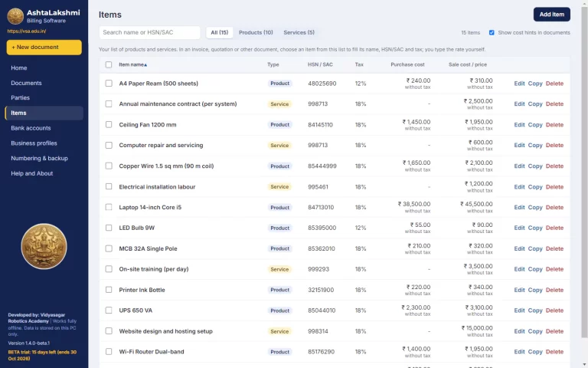Click the Product badge for LED Bulb 9W
This screenshot has height=368, width=588.
tap(279, 228)
